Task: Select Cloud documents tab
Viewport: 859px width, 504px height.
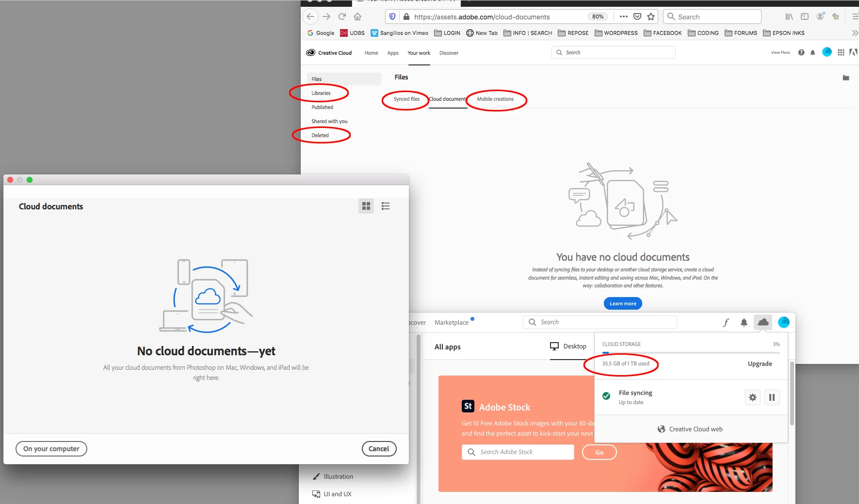Action: 448,99
